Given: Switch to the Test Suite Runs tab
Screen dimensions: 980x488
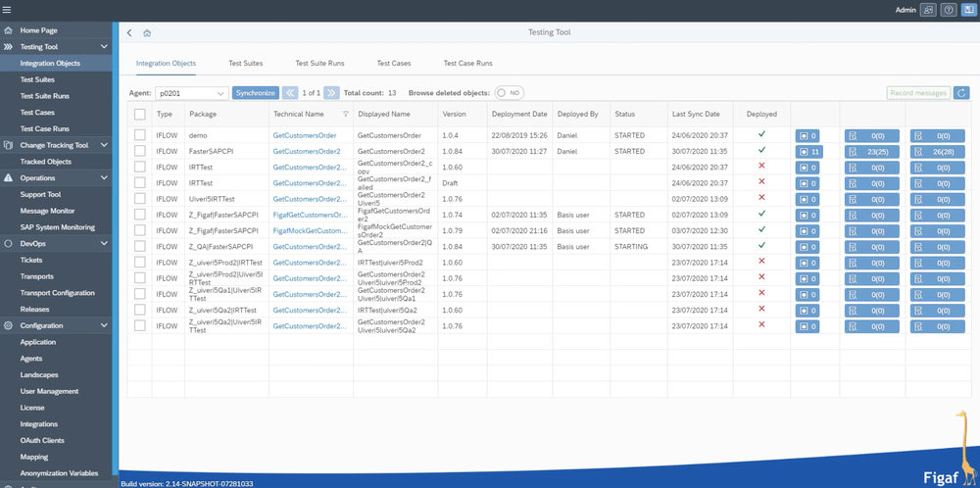Looking at the screenshot, I should click(x=320, y=63).
